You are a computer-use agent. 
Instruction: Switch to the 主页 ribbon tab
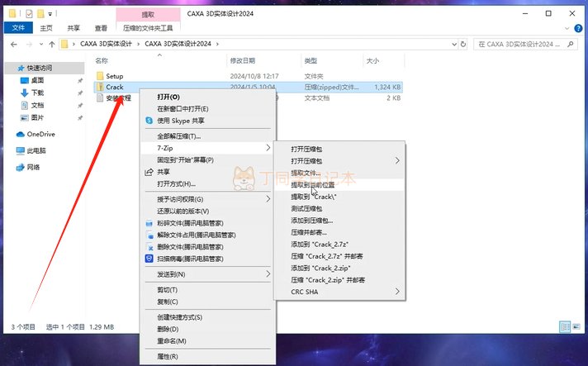[46, 28]
